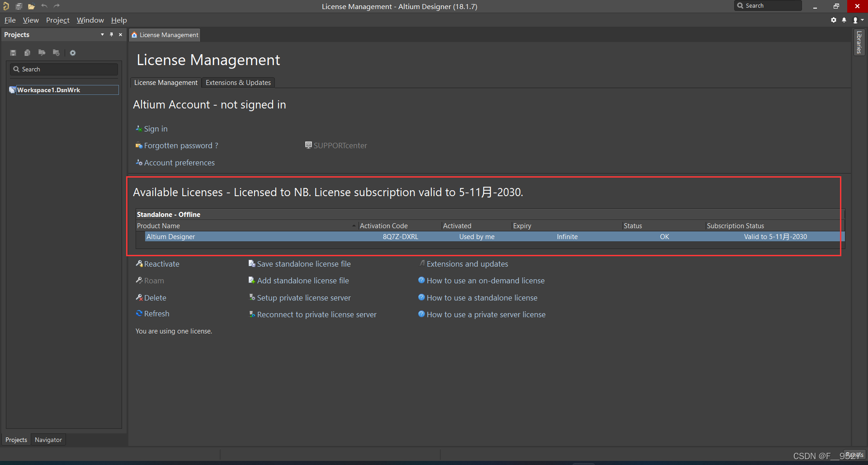Image resolution: width=868 pixels, height=465 pixels.
Task: Open the notifications bell icon
Action: [x=844, y=20]
